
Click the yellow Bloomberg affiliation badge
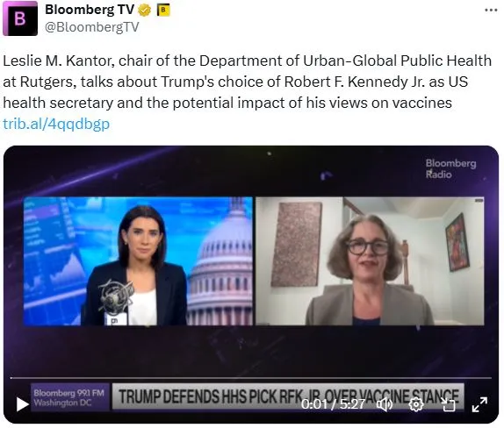(x=163, y=11)
